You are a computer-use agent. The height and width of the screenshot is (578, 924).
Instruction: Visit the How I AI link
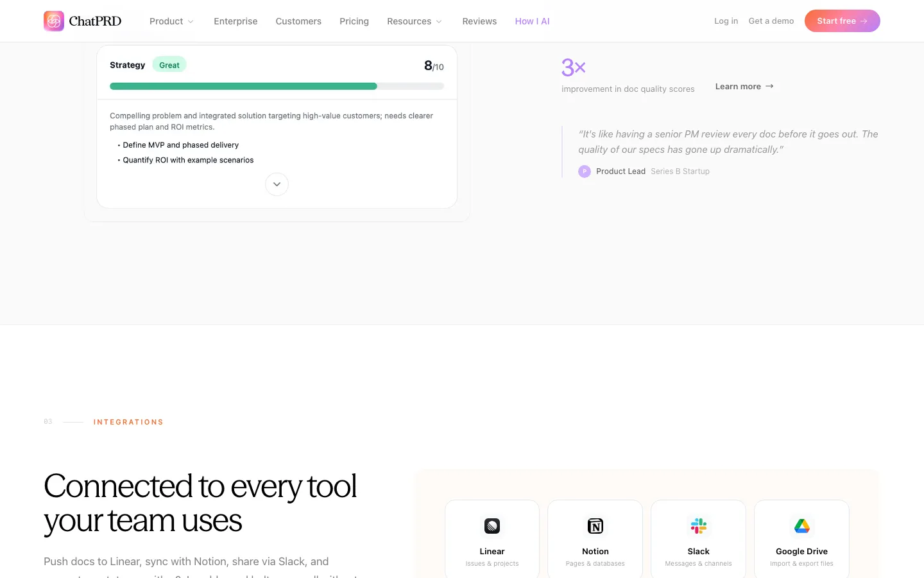[x=532, y=21]
